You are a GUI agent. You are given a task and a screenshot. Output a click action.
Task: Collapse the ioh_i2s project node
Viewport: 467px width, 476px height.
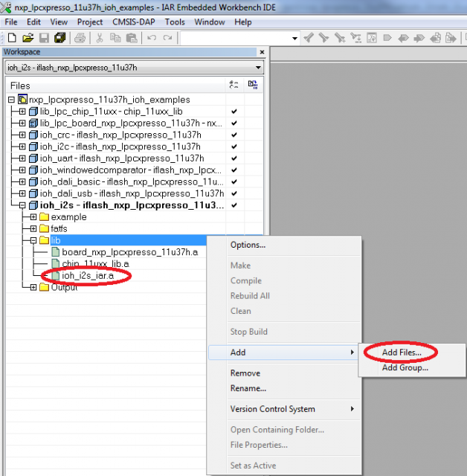22,205
